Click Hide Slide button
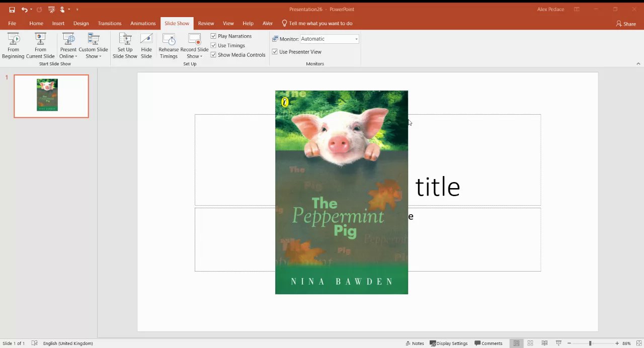Image resolution: width=644 pixels, height=348 pixels. click(x=146, y=46)
